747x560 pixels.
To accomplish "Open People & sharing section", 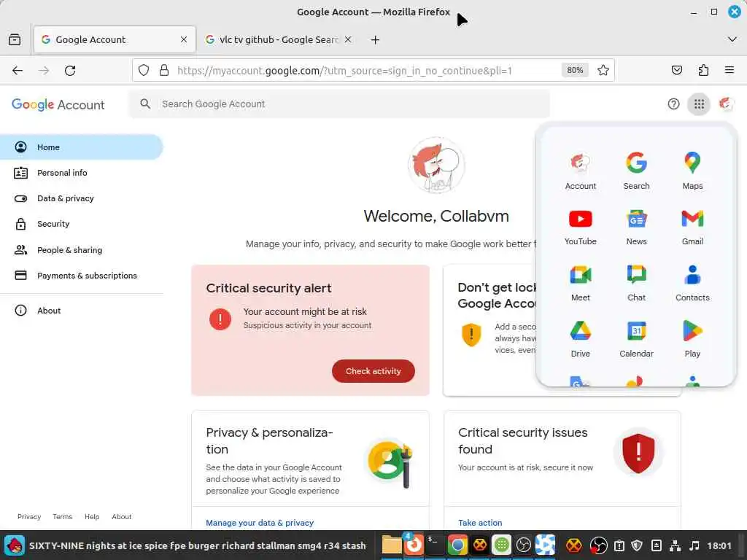I will click(x=82, y=250).
